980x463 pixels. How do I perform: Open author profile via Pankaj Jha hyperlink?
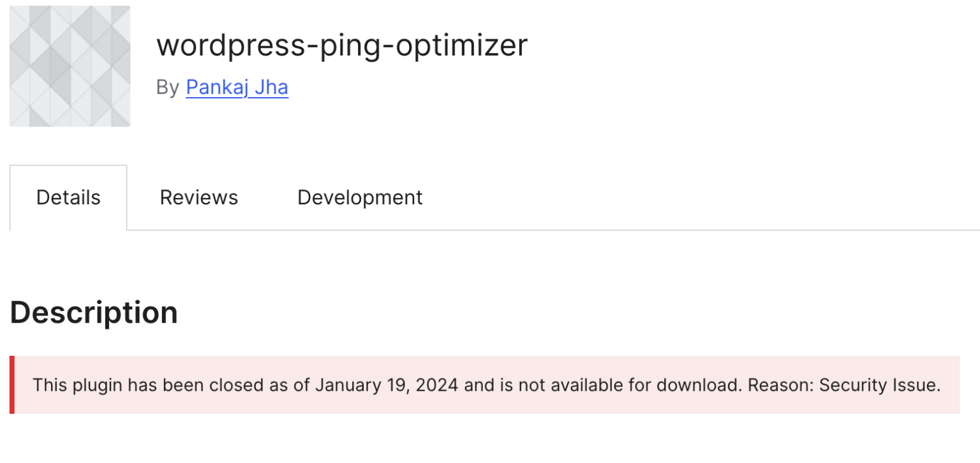coord(237,87)
